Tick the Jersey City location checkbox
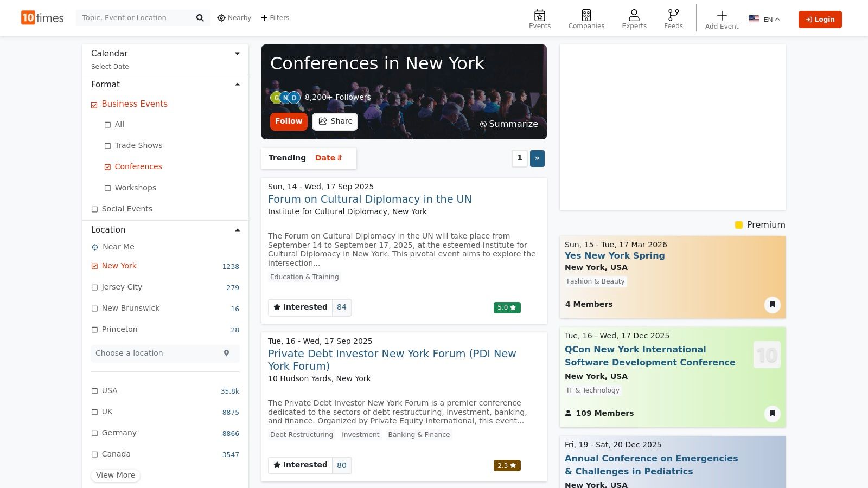The image size is (868, 488). [x=95, y=287]
